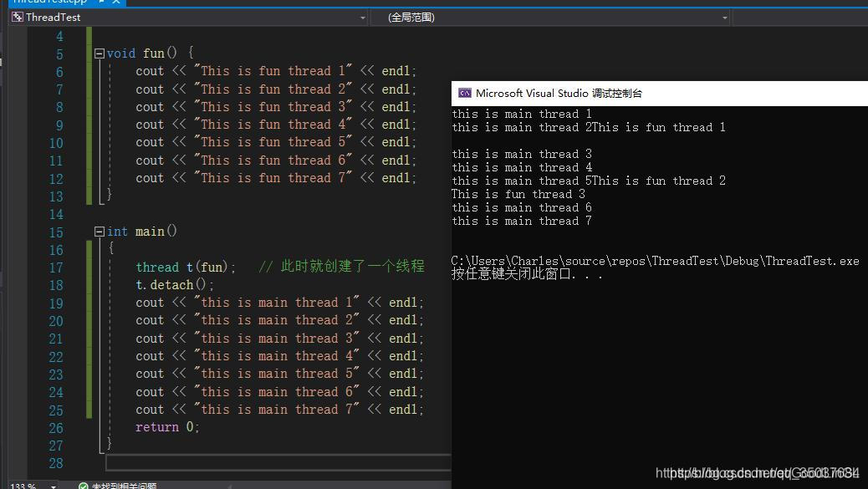Click the ThreadTest project icon

coord(18,18)
